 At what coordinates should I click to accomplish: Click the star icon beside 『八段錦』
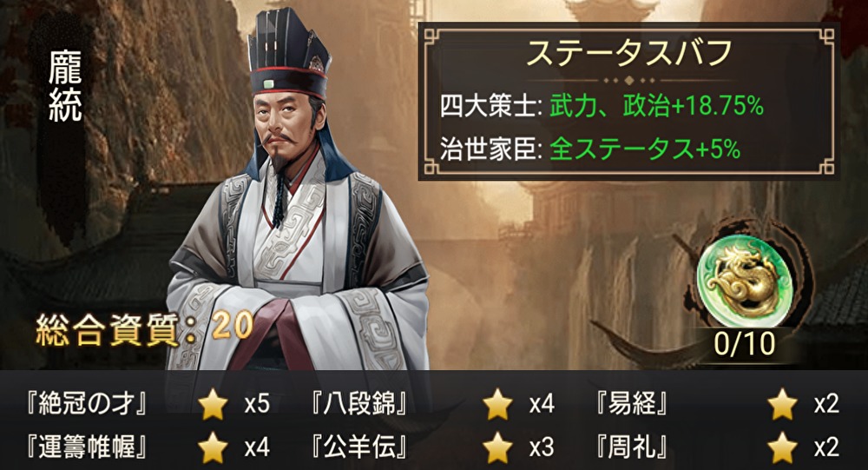click(x=497, y=404)
